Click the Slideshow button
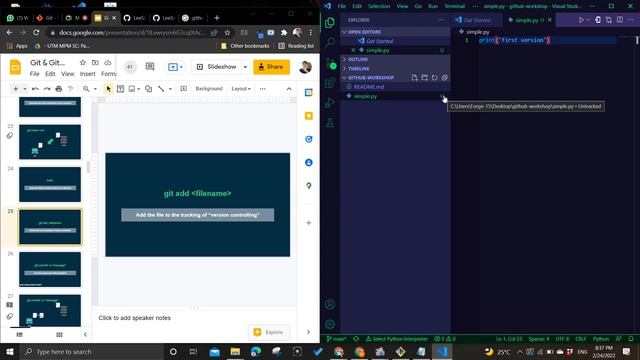The height and width of the screenshot is (360, 640). coord(217,67)
